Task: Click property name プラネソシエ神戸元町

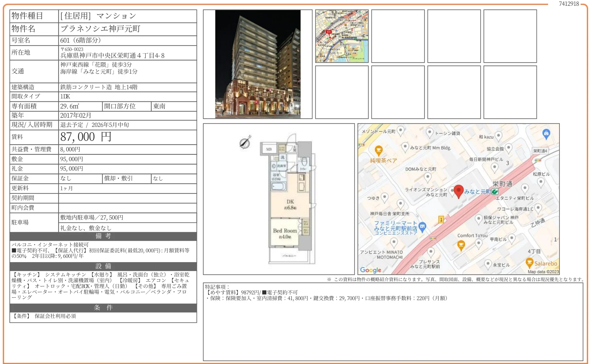Action: [100, 29]
